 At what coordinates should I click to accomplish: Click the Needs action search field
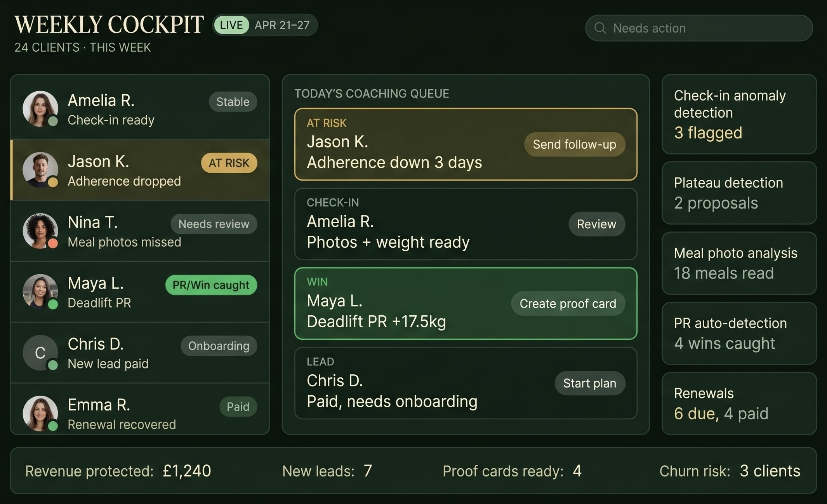click(699, 28)
